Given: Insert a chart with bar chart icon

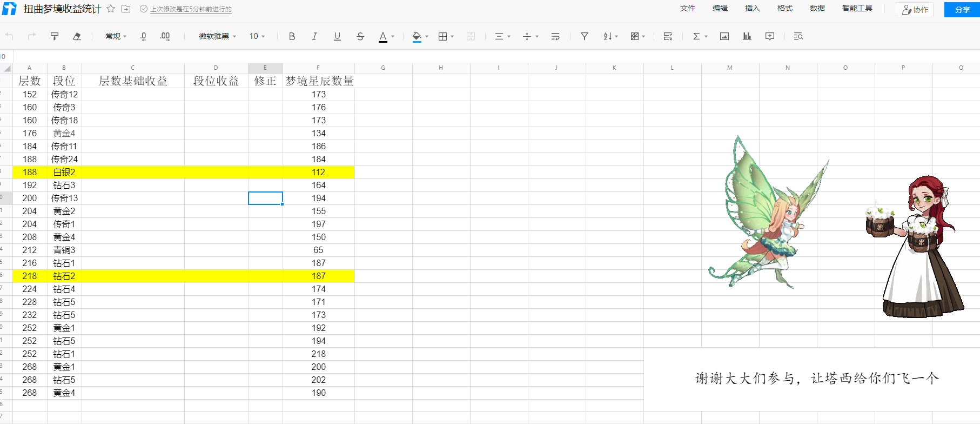Looking at the screenshot, I should pos(747,36).
